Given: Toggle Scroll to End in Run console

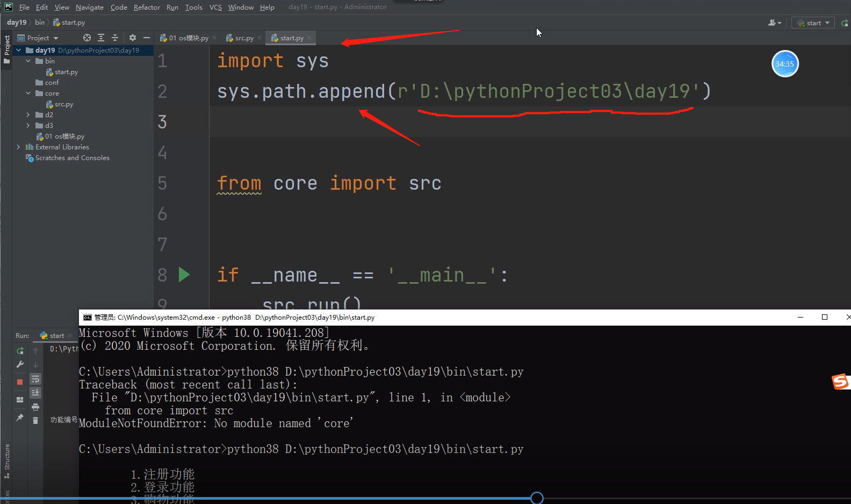Looking at the screenshot, I should [x=35, y=393].
